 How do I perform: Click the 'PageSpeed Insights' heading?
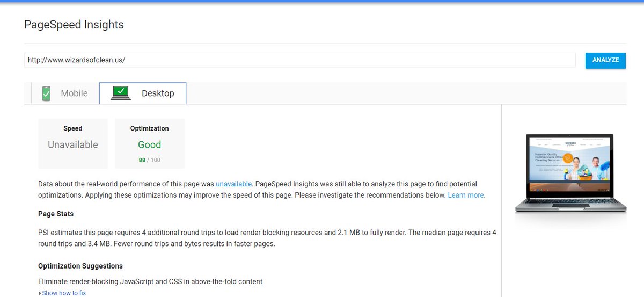74,25
